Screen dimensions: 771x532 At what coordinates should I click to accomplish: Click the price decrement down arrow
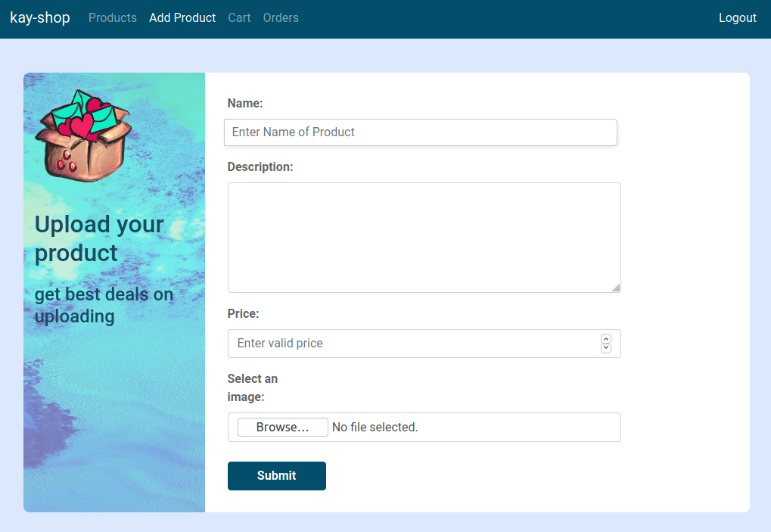tap(605, 348)
